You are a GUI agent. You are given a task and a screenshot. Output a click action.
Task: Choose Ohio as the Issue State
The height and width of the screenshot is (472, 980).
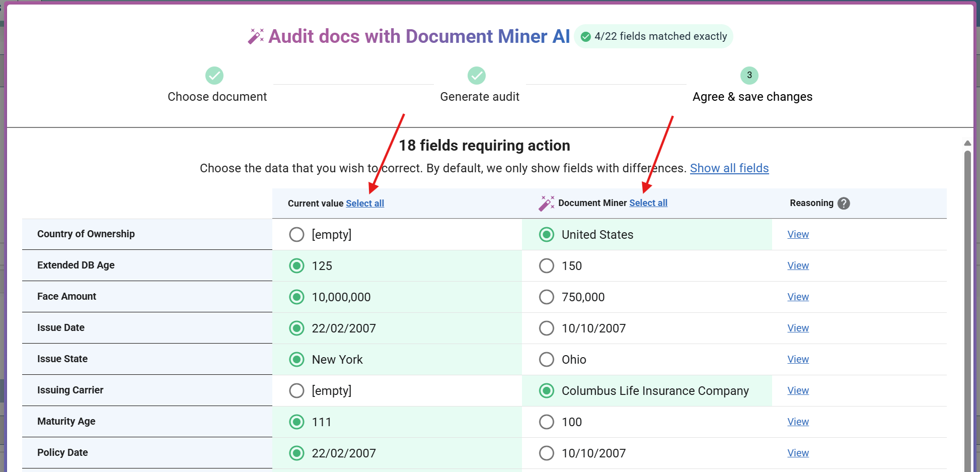pyautogui.click(x=546, y=360)
